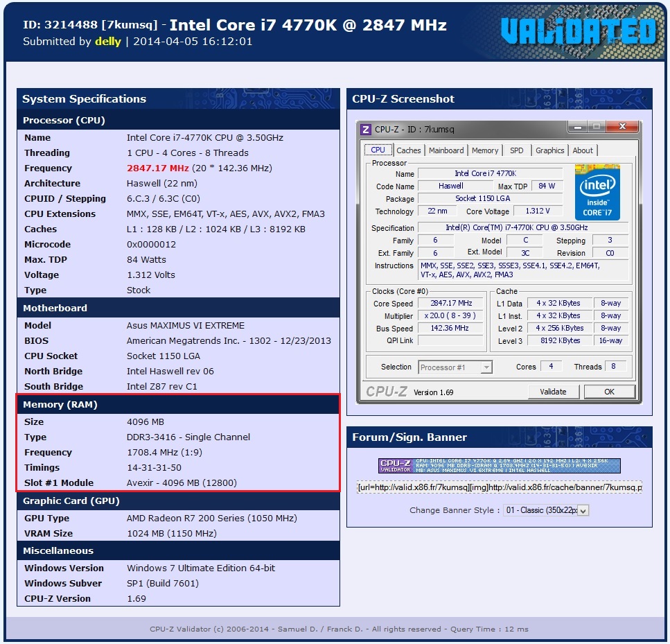Click the red 2847.17 MHz frequency value

(x=158, y=168)
